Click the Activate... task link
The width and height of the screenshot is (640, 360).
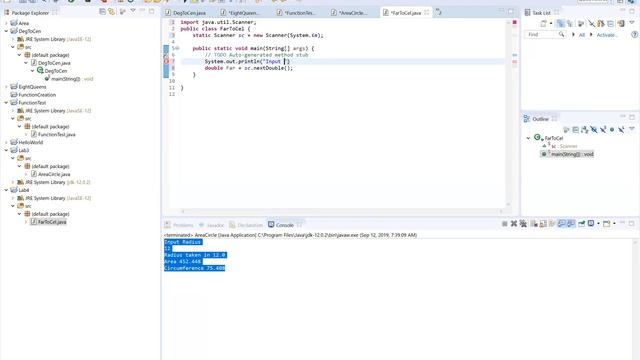coord(606,35)
